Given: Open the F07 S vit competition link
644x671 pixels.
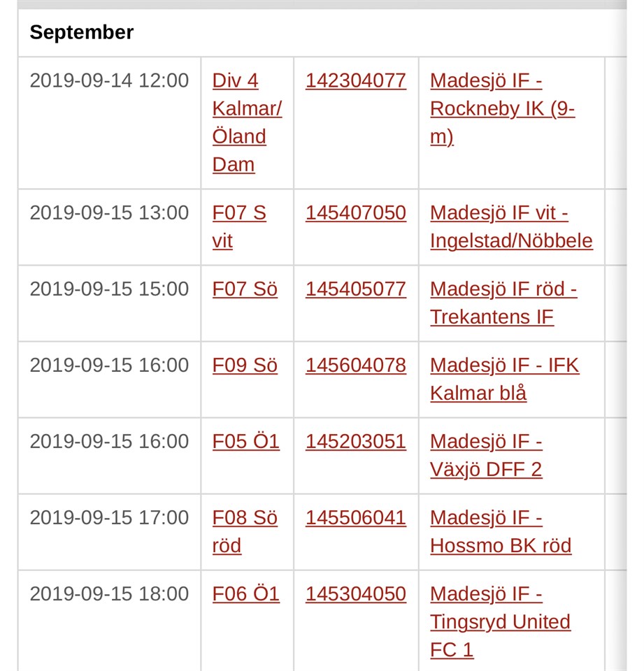Looking at the screenshot, I should 238,213.
